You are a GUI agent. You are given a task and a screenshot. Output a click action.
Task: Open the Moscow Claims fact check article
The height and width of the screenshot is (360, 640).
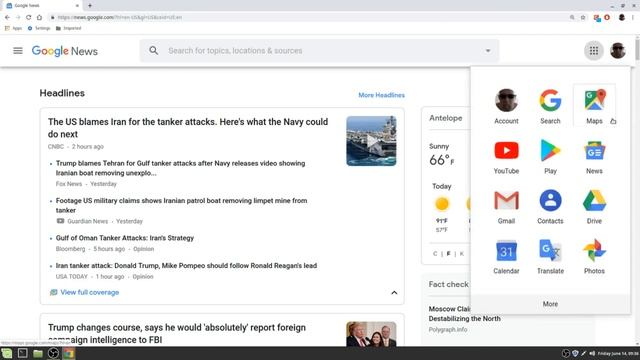click(464, 313)
